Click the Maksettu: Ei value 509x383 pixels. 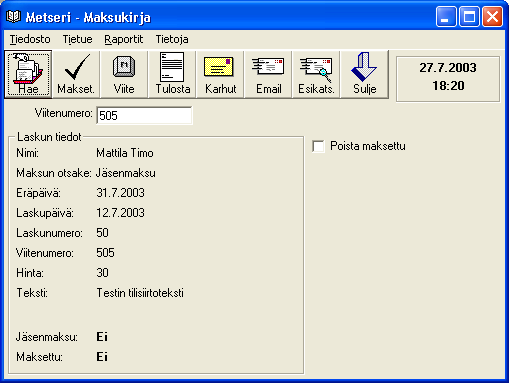(102, 357)
